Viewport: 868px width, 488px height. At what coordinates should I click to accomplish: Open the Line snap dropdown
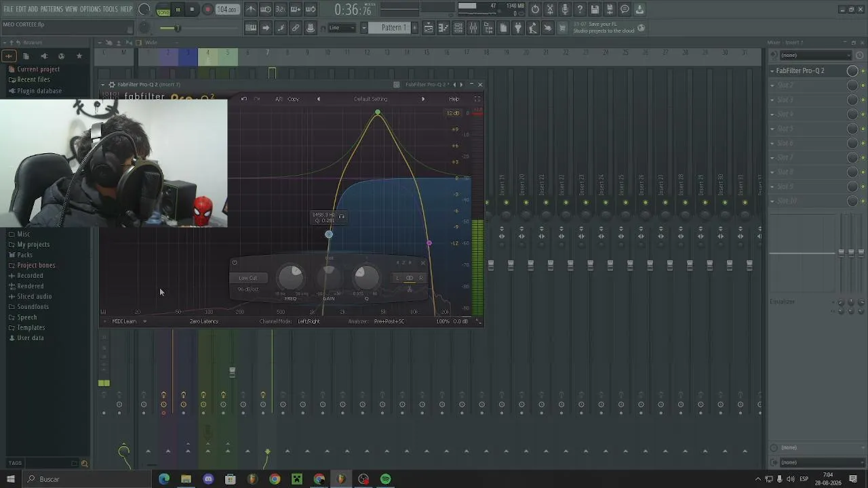coord(342,28)
